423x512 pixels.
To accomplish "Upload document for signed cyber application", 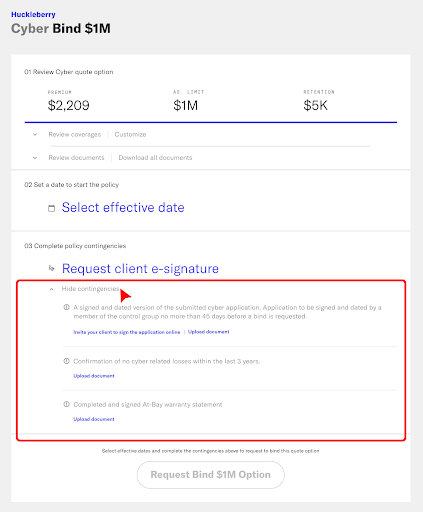I will [x=209, y=332].
